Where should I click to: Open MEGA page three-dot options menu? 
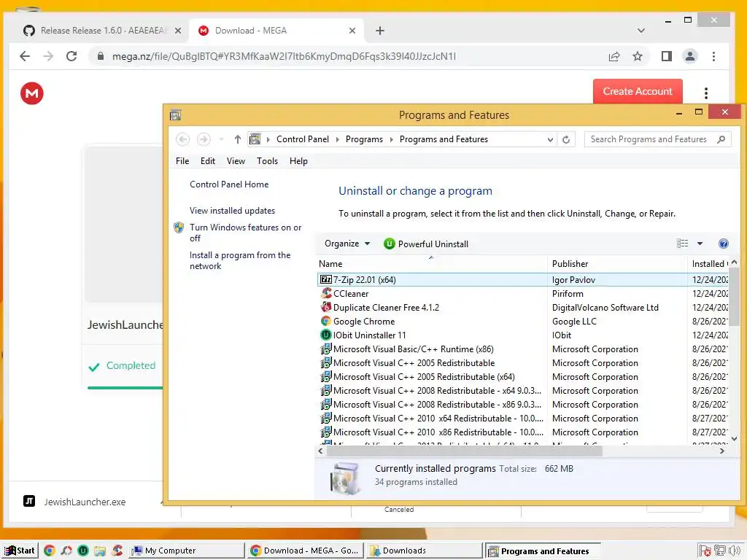pos(706,93)
